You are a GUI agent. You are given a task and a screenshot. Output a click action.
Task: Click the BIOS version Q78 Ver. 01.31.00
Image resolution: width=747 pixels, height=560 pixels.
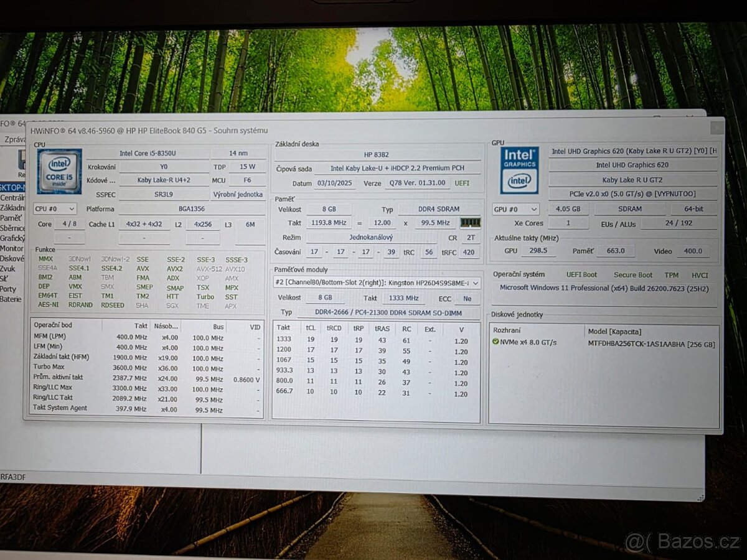coord(417,184)
